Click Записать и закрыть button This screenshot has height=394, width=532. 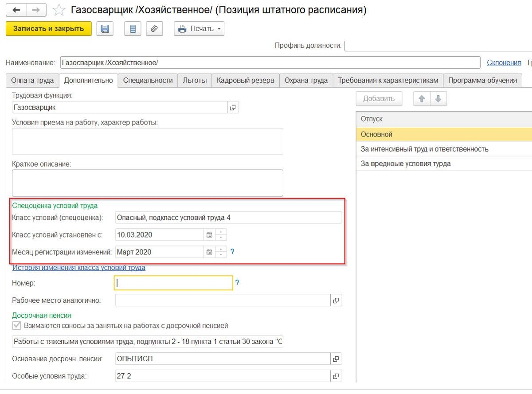coord(48,29)
